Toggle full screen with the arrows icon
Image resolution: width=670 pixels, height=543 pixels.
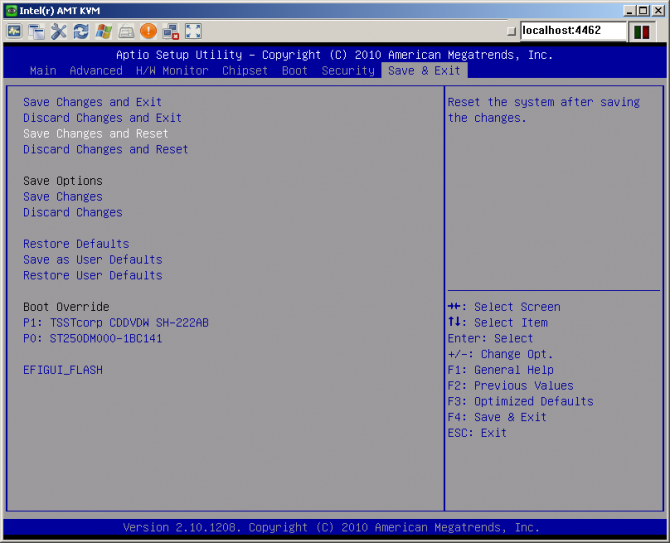pyautogui.click(x=193, y=31)
